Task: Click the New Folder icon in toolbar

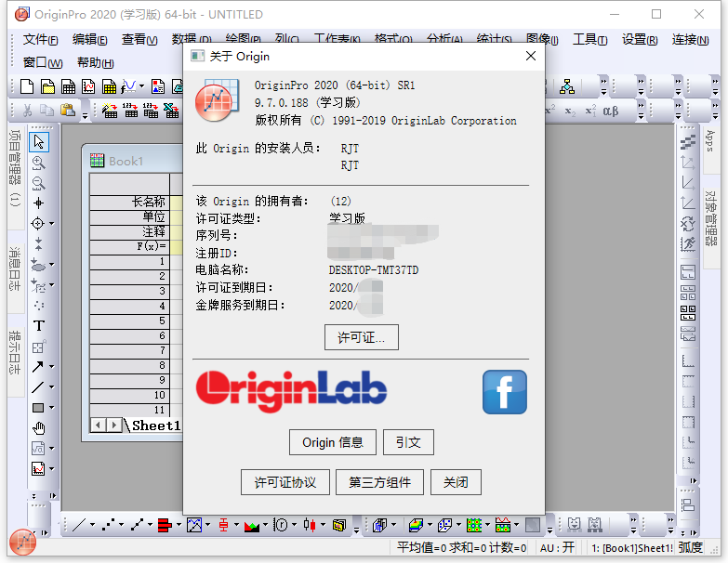Action: click(47, 86)
